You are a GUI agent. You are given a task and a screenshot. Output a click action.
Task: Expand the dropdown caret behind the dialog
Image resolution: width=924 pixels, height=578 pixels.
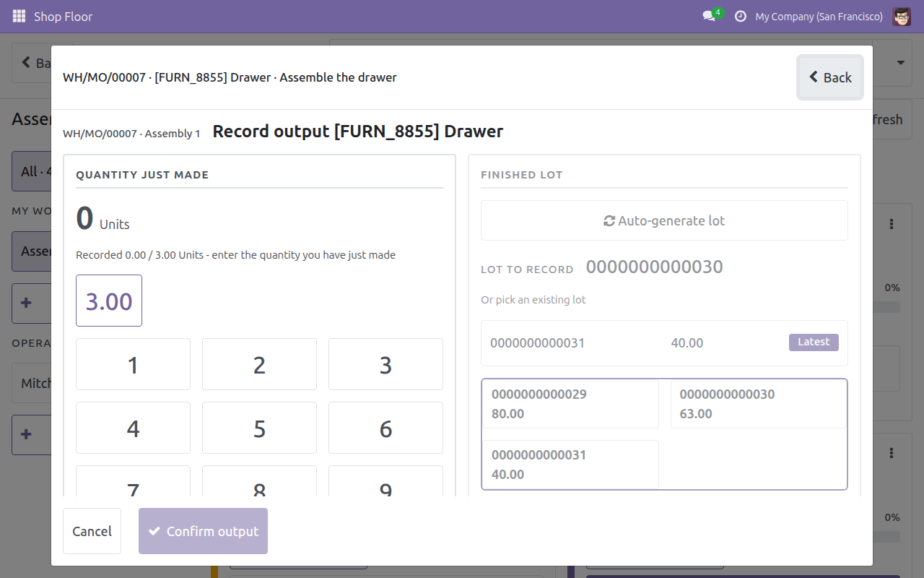point(901,63)
